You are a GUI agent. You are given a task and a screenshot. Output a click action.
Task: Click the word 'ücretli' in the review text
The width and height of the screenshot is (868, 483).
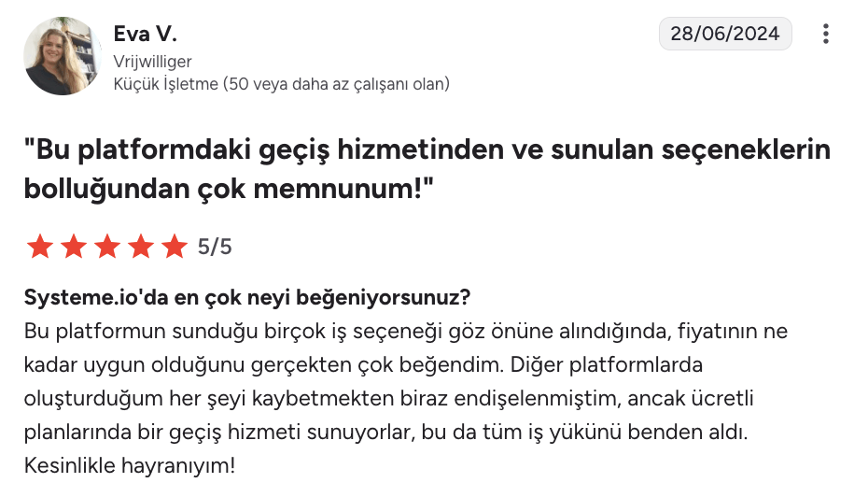point(726,399)
